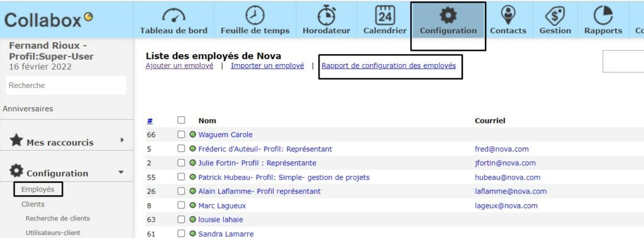Viewport: 644px width, 238px height.
Task: Open louisie lahaie employee record
Action: (221, 220)
